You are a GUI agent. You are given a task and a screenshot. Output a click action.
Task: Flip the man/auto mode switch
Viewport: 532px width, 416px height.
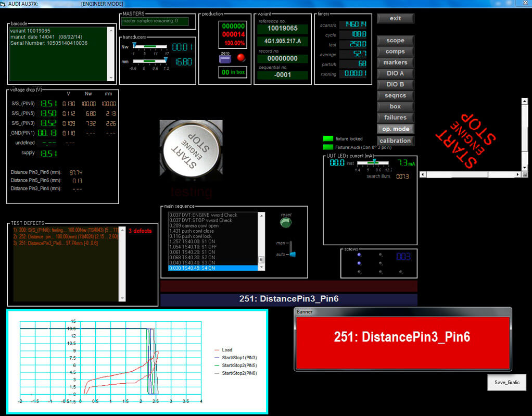[292, 249]
